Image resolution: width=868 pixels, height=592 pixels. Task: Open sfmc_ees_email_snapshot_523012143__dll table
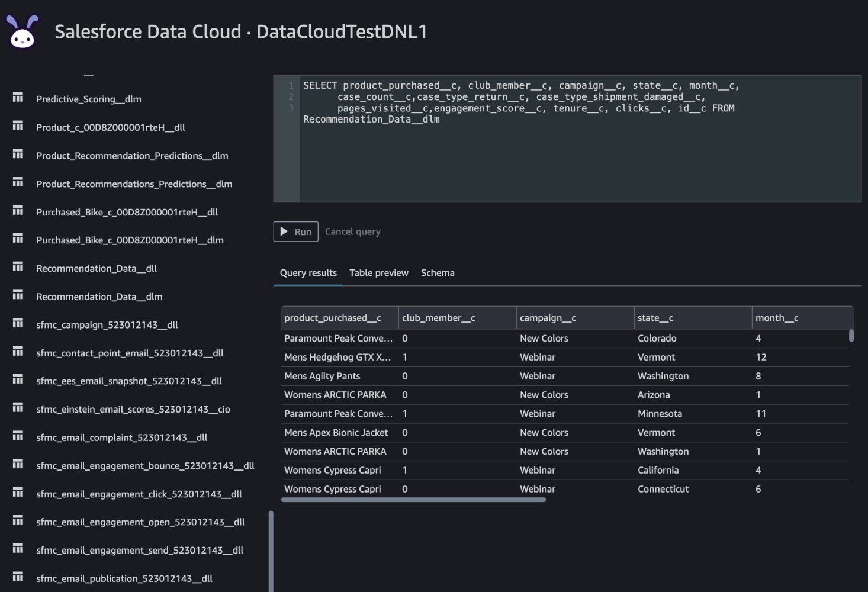point(129,381)
